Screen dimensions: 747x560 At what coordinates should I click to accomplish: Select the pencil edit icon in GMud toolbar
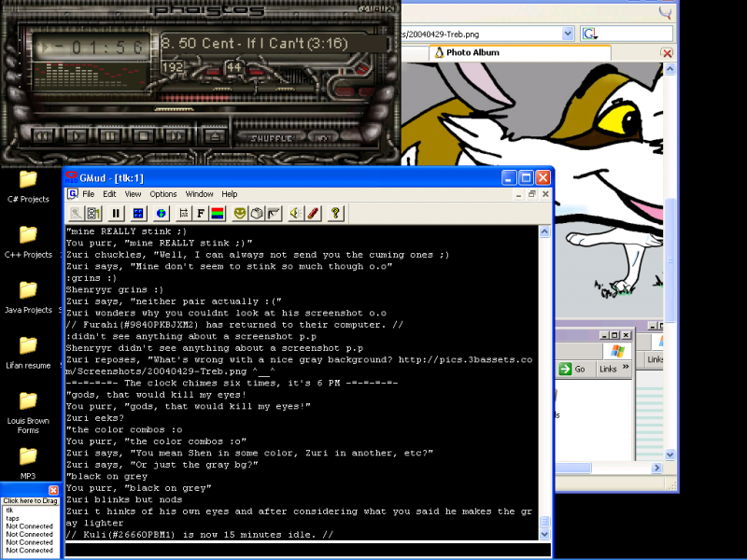coord(313,213)
